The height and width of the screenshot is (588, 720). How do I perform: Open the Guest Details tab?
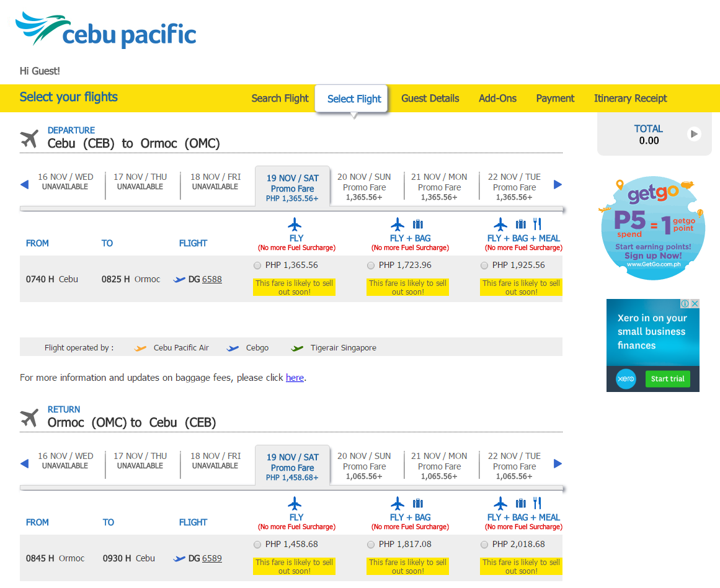430,98
